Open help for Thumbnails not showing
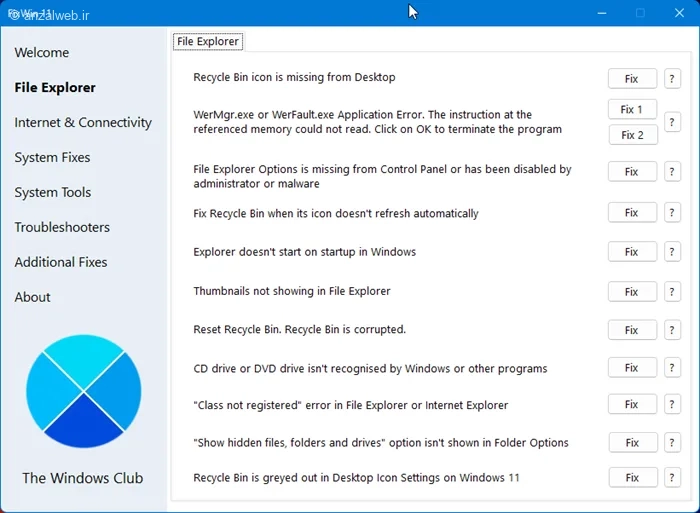This screenshot has width=700, height=513. pos(672,292)
